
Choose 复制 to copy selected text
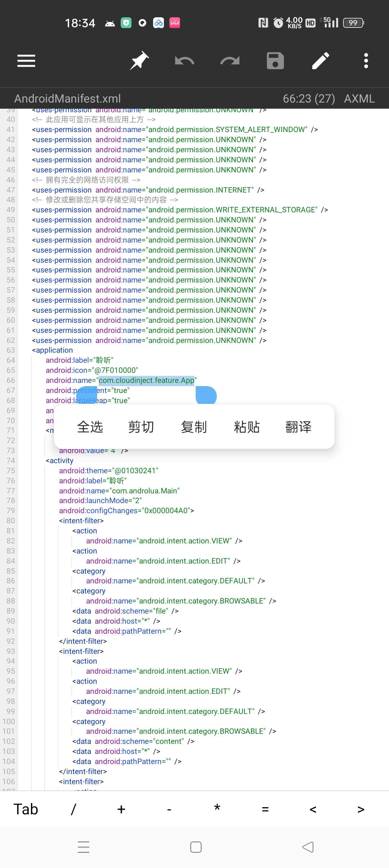pyautogui.click(x=194, y=427)
